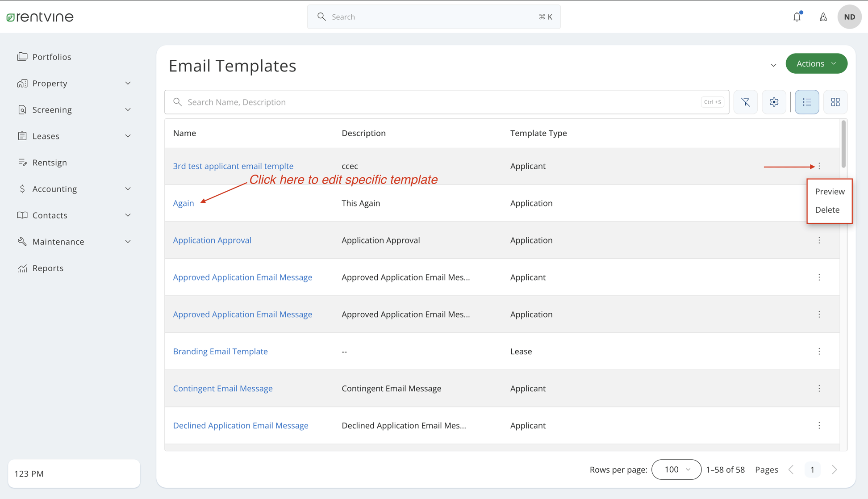Open the Rows per page dropdown
Viewport: 868px width, 499px height.
(676, 470)
